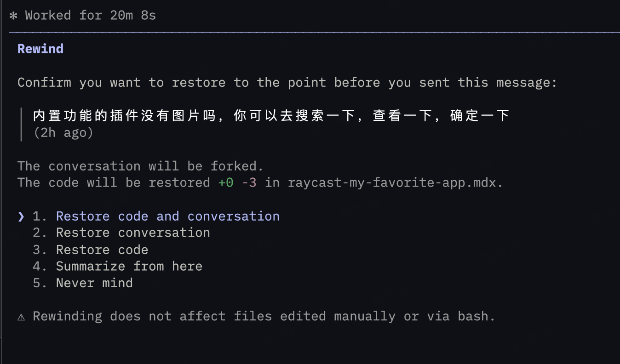Expand the (2h ago) timestamp detail
The width and height of the screenshot is (620, 364).
click(x=63, y=132)
